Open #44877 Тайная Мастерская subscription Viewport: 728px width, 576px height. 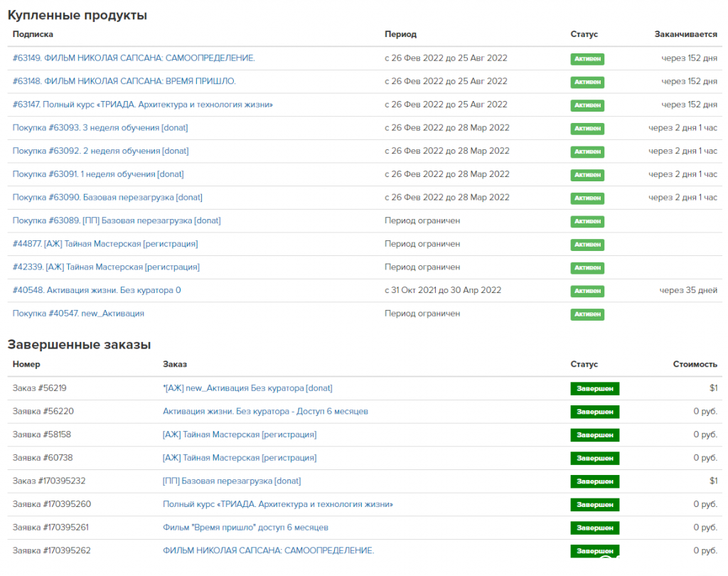pos(105,244)
